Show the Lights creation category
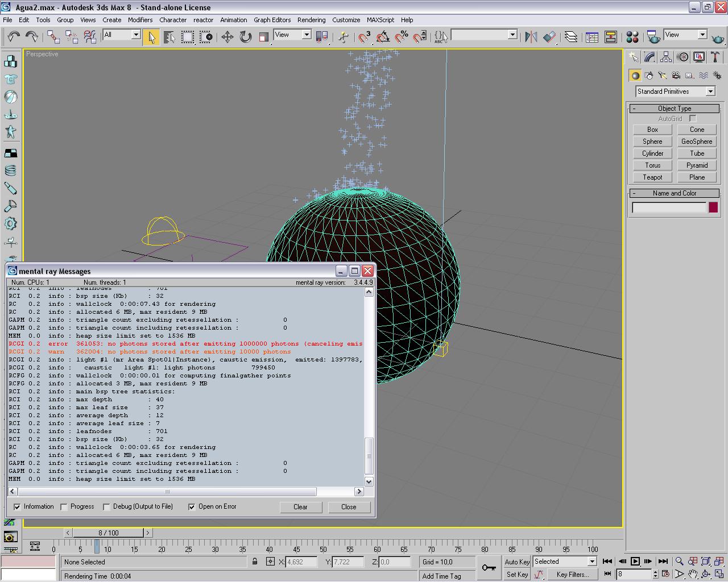This screenshot has width=728, height=582. (662, 76)
